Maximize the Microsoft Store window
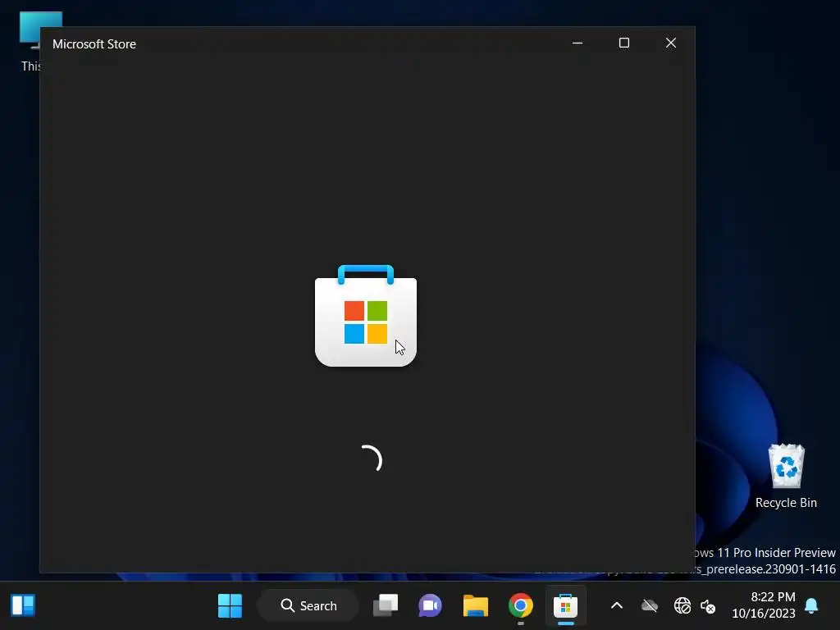 [x=624, y=43]
